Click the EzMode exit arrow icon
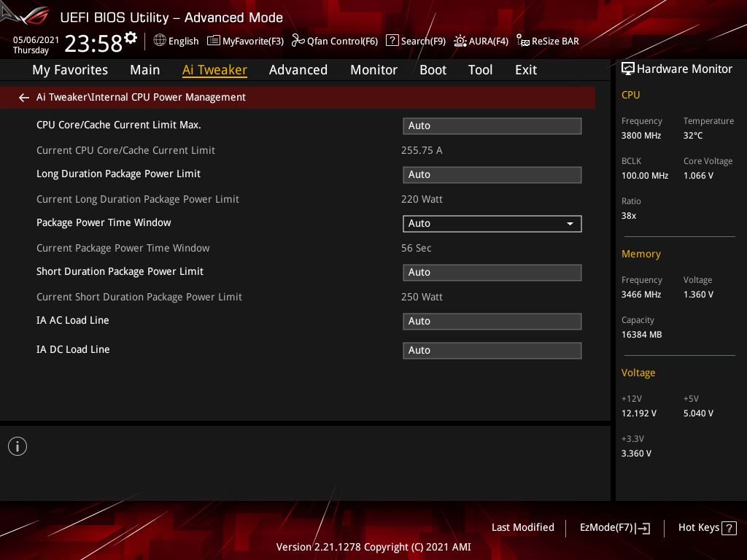Image resolution: width=747 pixels, height=560 pixels. click(643, 528)
